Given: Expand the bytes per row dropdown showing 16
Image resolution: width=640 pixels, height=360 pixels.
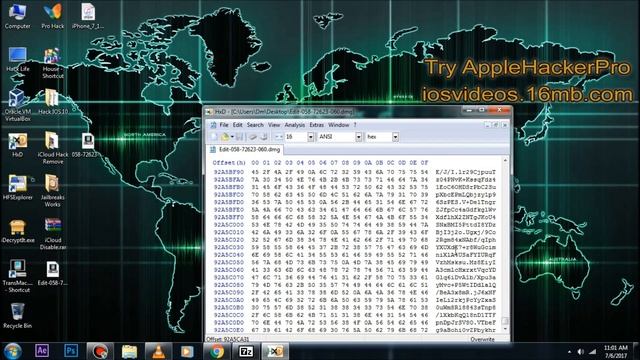Looking at the screenshot, I should click(x=311, y=137).
